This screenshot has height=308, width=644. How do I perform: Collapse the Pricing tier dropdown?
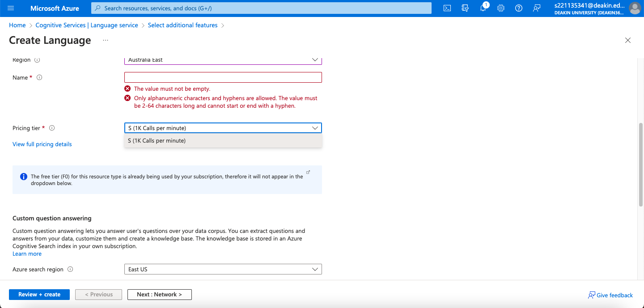pos(223,128)
